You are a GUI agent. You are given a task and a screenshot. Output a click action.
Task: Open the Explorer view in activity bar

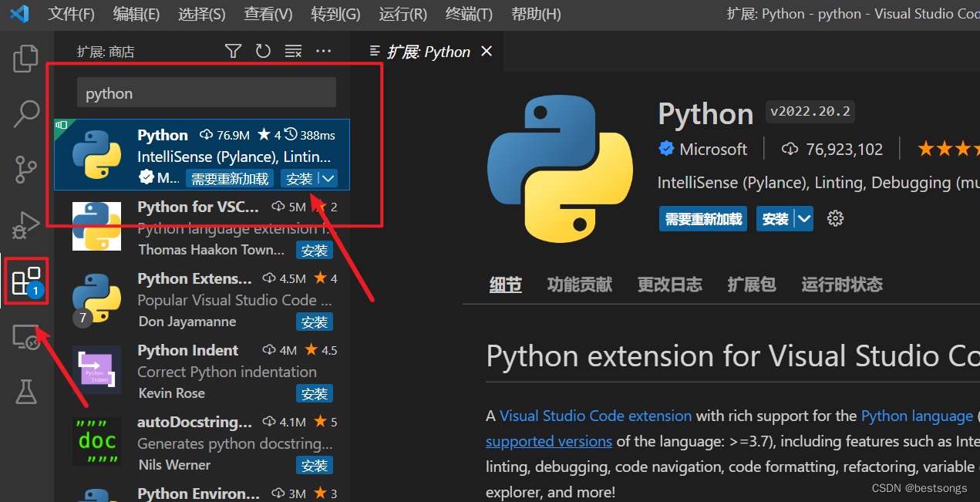point(26,59)
